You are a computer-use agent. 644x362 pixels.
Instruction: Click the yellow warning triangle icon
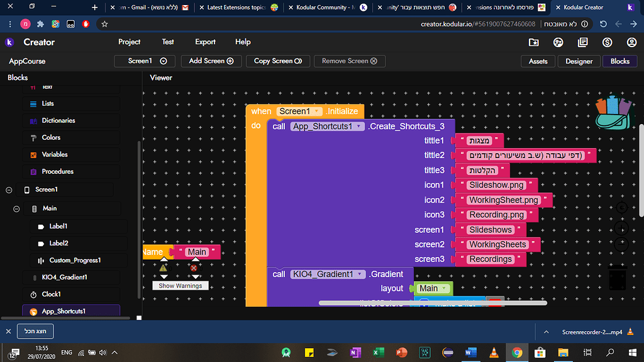(x=164, y=268)
